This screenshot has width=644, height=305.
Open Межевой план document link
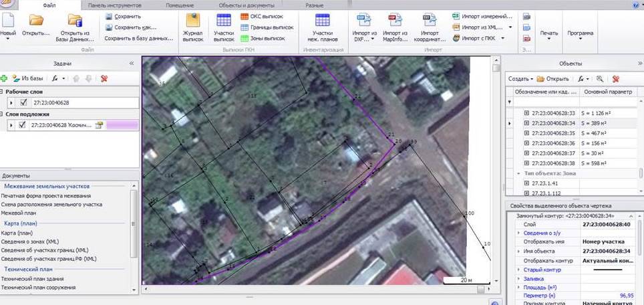19,211
